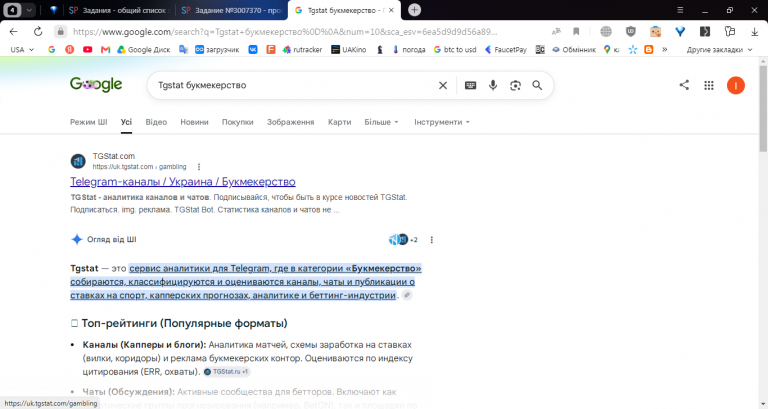Select the Карти search tab
Screen dimensions: 768x409
tap(339, 122)
